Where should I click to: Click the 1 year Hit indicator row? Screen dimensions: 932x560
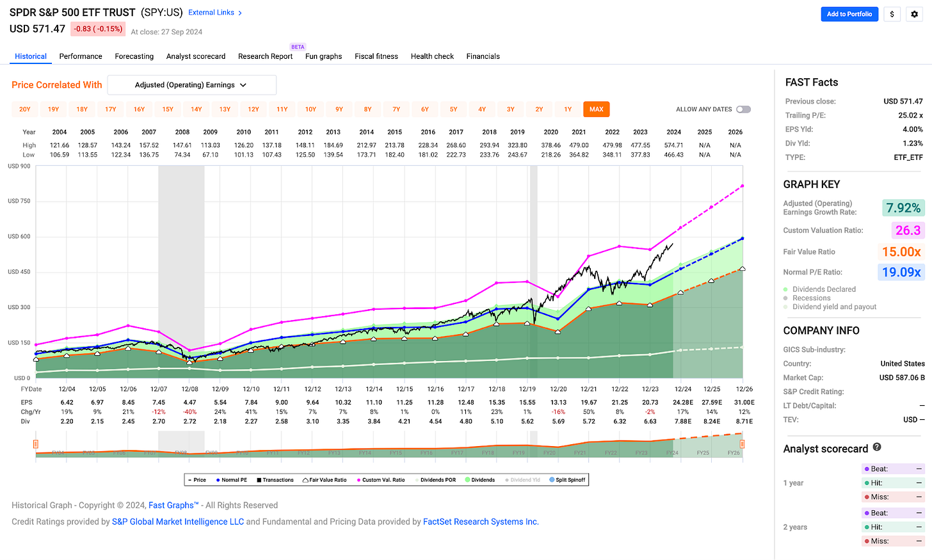pos(894,483)
